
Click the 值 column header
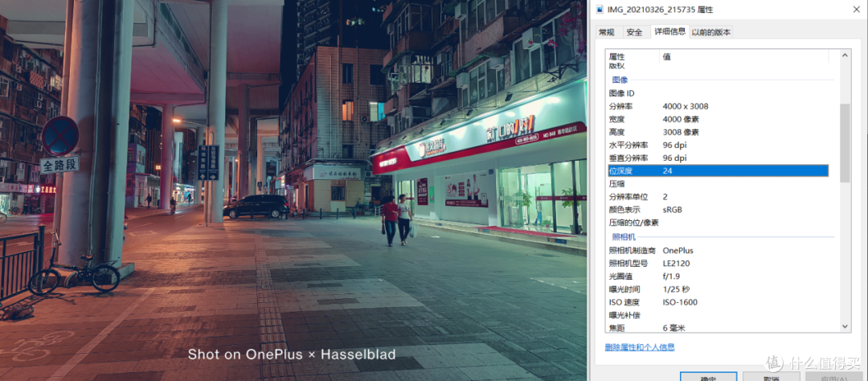tap(744, 56)
